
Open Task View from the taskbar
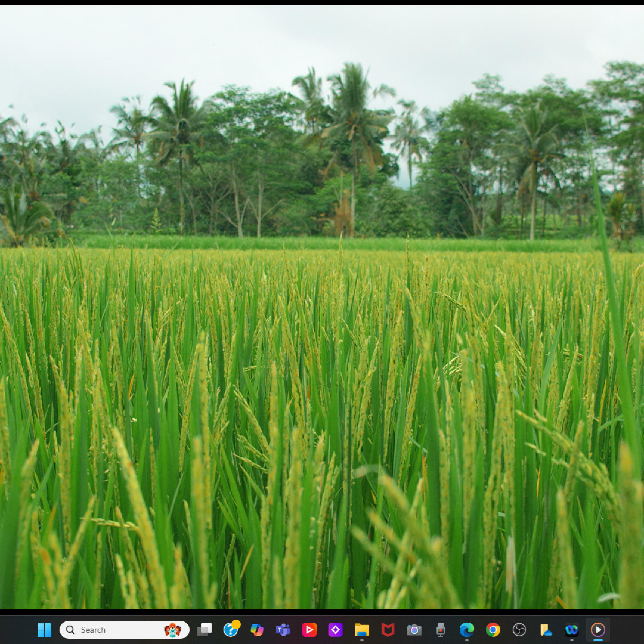click(x=204, y=630)
